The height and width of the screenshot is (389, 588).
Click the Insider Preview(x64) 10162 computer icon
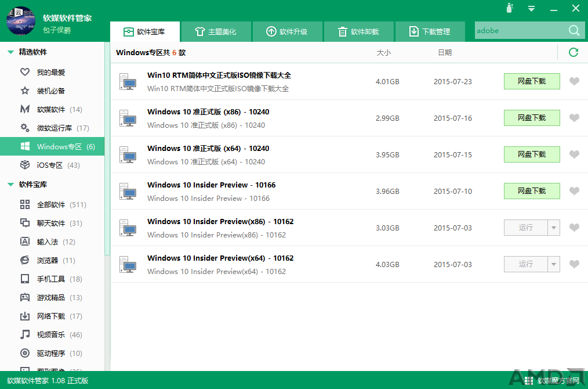[x=128, y=264]
